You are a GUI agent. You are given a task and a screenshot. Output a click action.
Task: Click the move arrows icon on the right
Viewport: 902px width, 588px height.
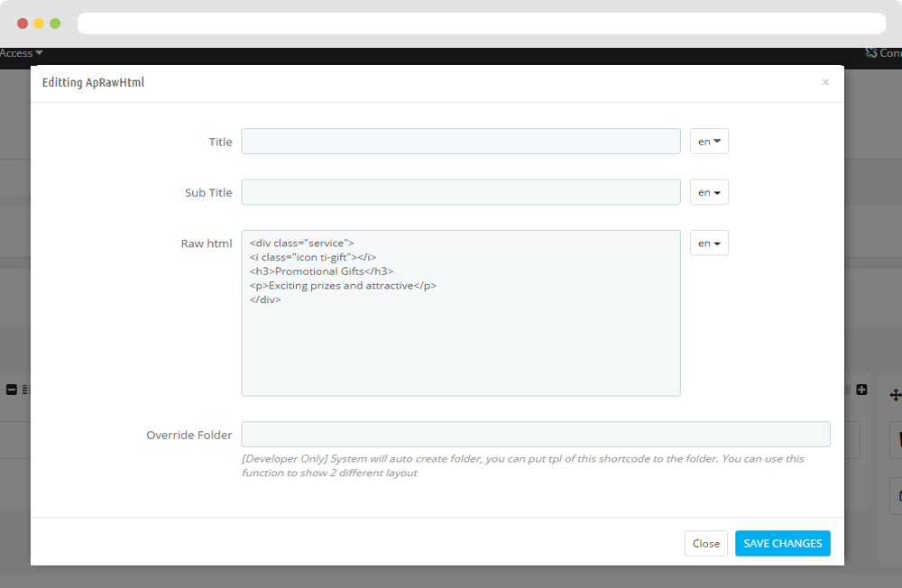[896, 395]
